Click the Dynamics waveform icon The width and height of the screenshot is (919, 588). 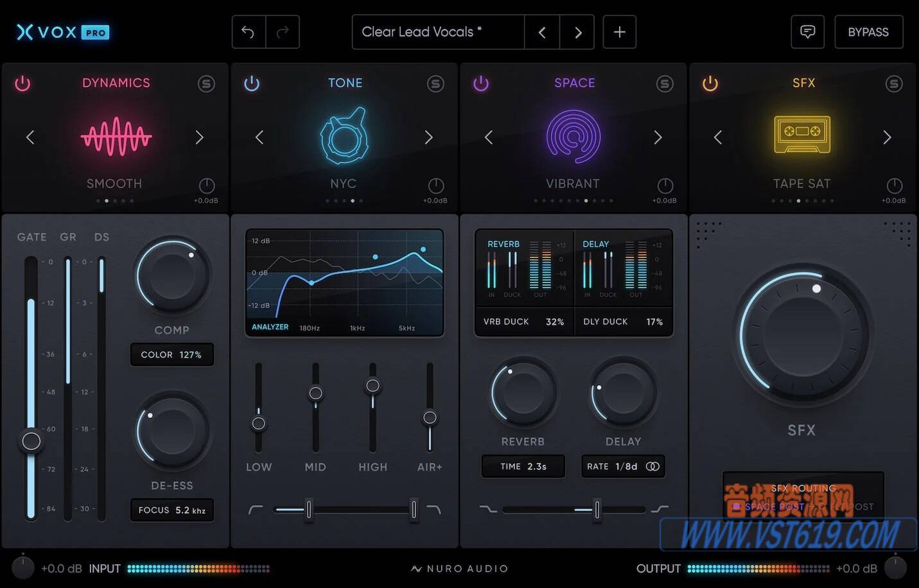(x=116, y=135)
